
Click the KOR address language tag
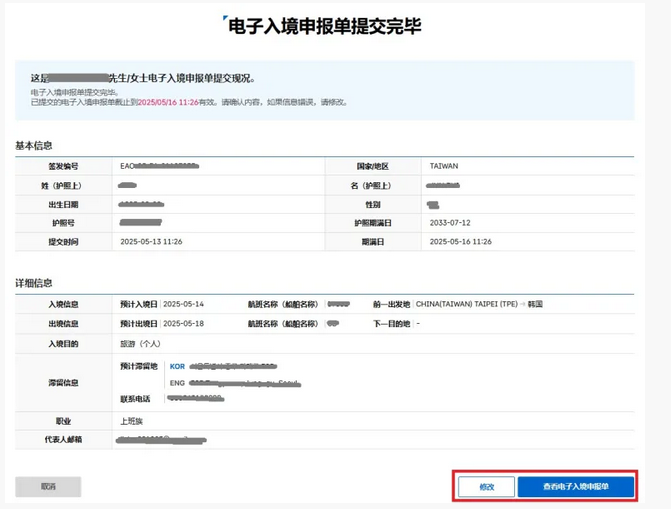pos(177,366)
